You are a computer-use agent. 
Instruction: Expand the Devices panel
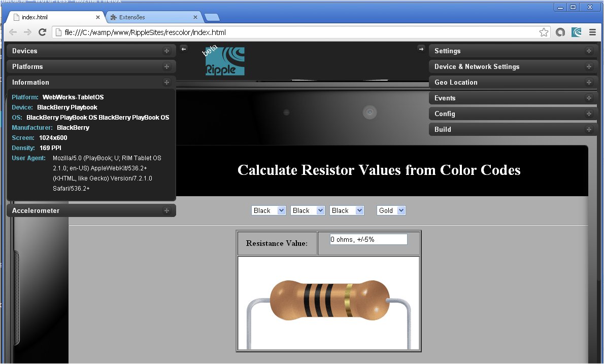pos(91,51)
